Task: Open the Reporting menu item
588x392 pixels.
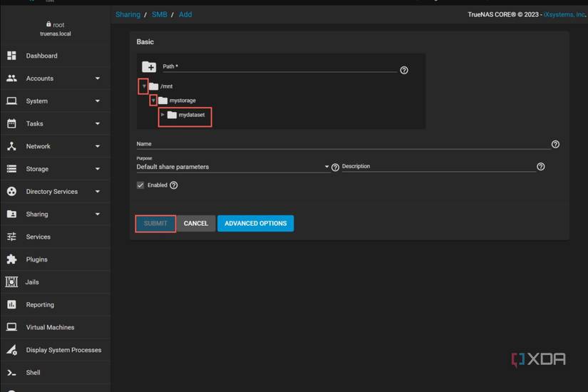Action: tap(55, 304)
